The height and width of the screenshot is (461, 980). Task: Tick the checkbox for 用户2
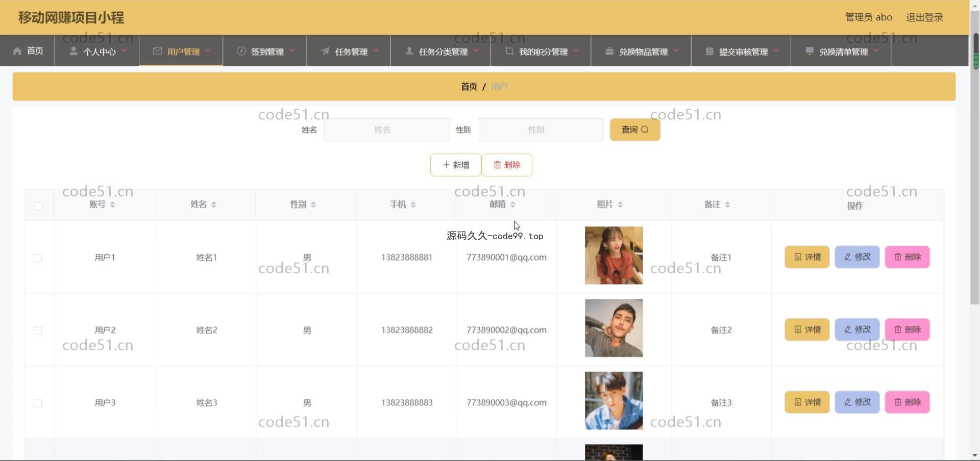(38, 330)
